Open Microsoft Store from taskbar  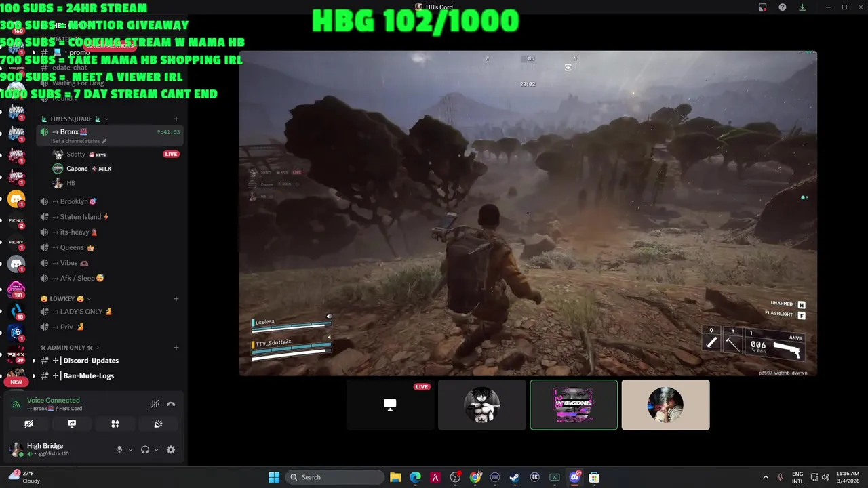(595, 477)
